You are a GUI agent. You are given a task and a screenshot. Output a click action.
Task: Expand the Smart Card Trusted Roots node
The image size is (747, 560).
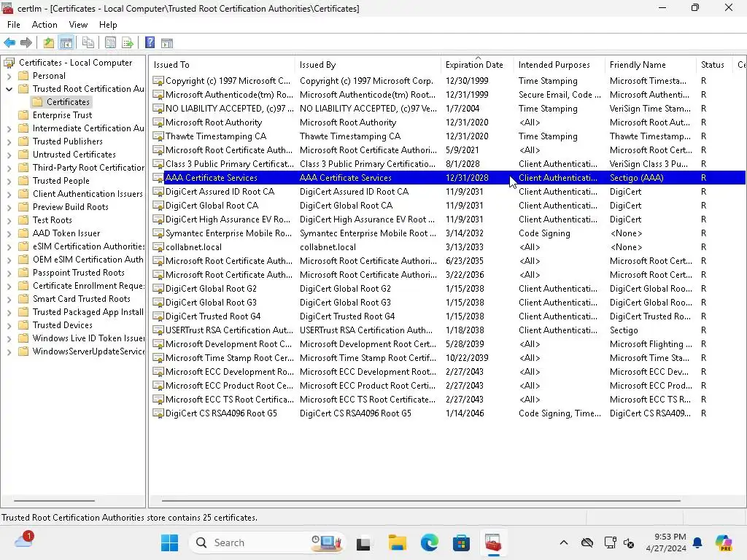pos(9,299)
